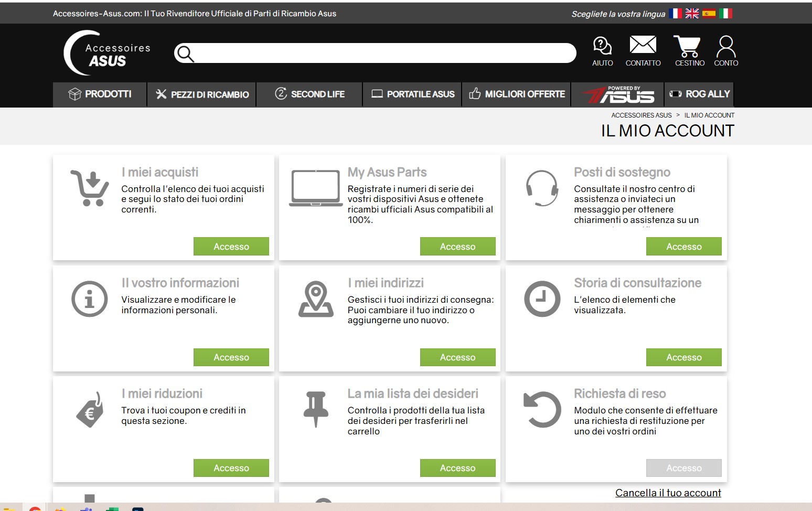Open the Contatto envelope icon
The image size is (812, 511).
pos(643,51)
